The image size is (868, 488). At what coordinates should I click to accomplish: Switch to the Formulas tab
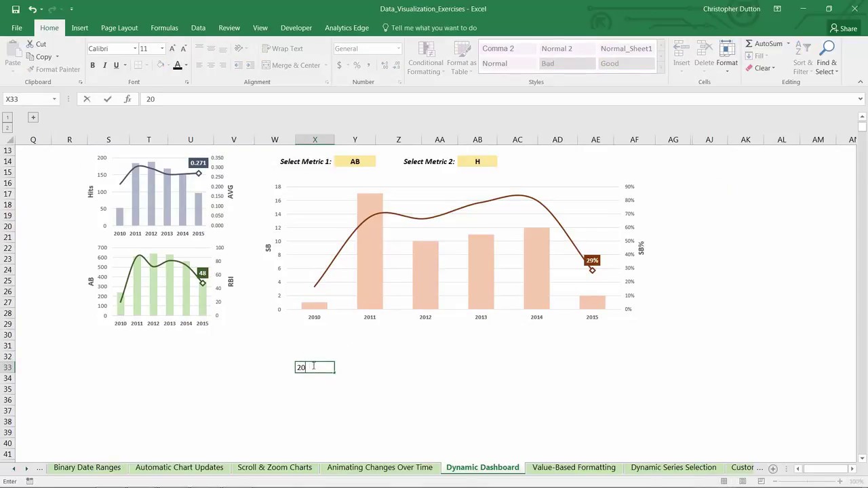164,28
